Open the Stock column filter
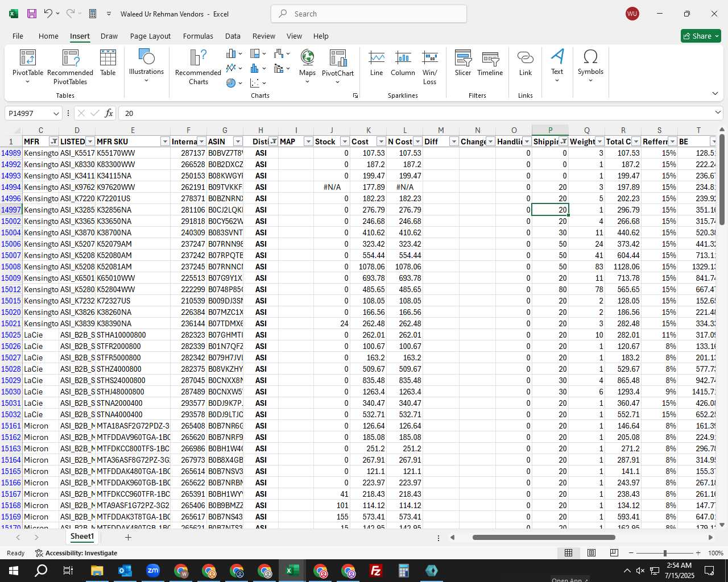 (x=345, y=142)
